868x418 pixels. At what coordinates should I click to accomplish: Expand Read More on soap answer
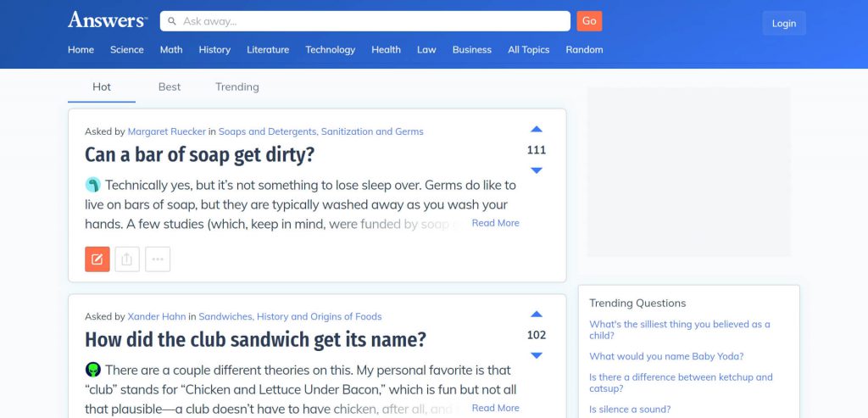pos(495,223)
